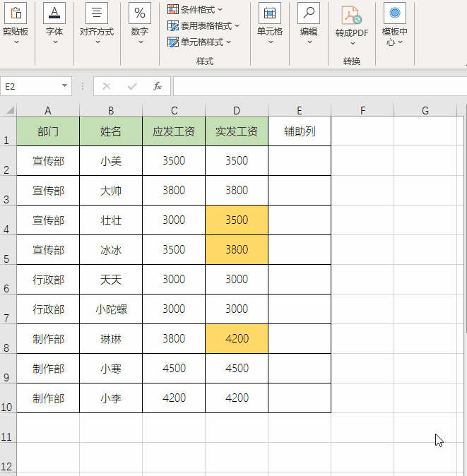Expand the 对齐方式 group chevron

pos(97,42)
